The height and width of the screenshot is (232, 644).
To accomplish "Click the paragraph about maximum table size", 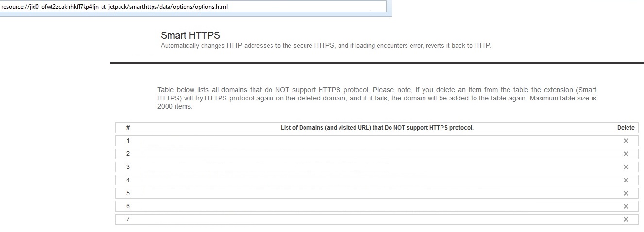I will click(x=377, y=98).
